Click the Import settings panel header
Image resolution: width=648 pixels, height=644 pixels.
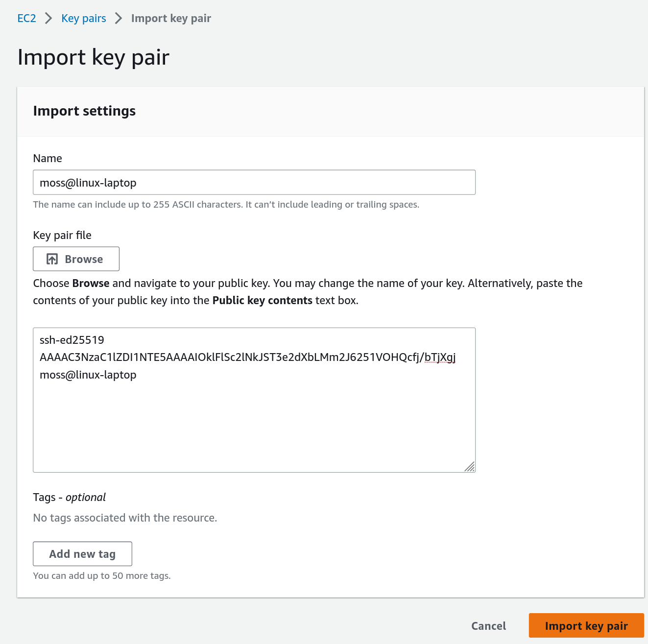(84, 111)
